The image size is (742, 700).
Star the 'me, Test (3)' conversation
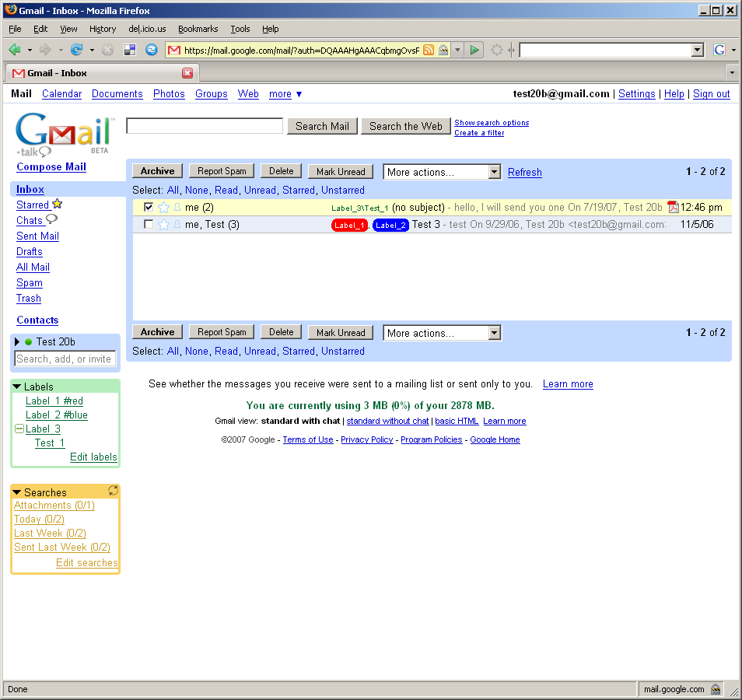tap(164, 224)
